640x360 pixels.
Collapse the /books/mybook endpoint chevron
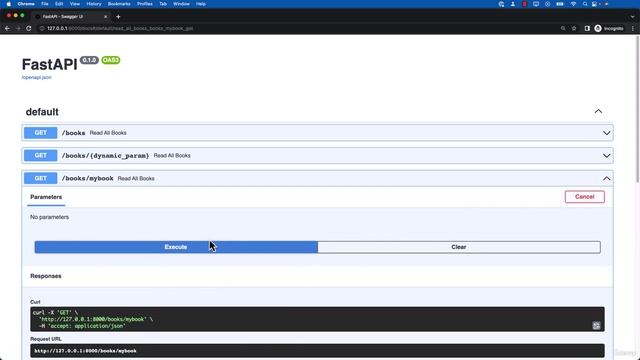607,179
